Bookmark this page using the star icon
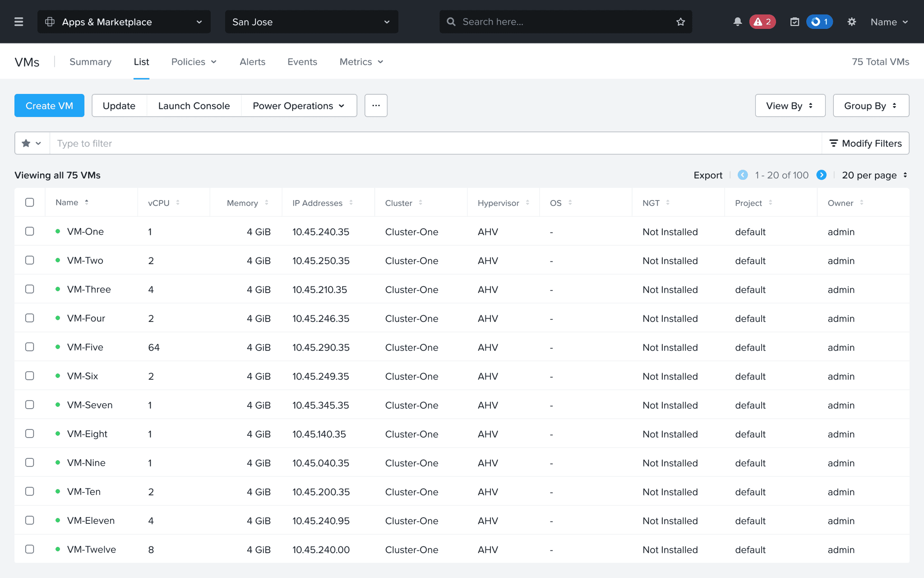The width and height of the screenshot is (924, 578). pos(679,21)
